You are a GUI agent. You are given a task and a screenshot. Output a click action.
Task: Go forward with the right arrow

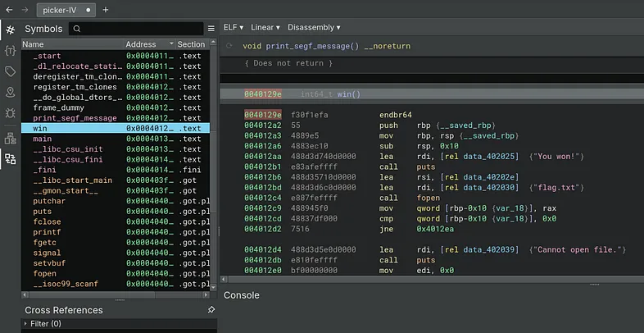25,10
